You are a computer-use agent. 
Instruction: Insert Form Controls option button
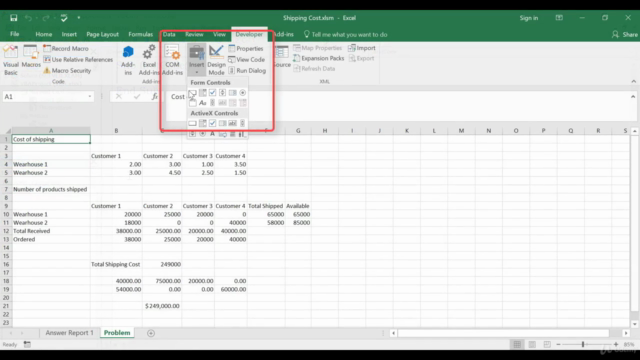point(242,93)
